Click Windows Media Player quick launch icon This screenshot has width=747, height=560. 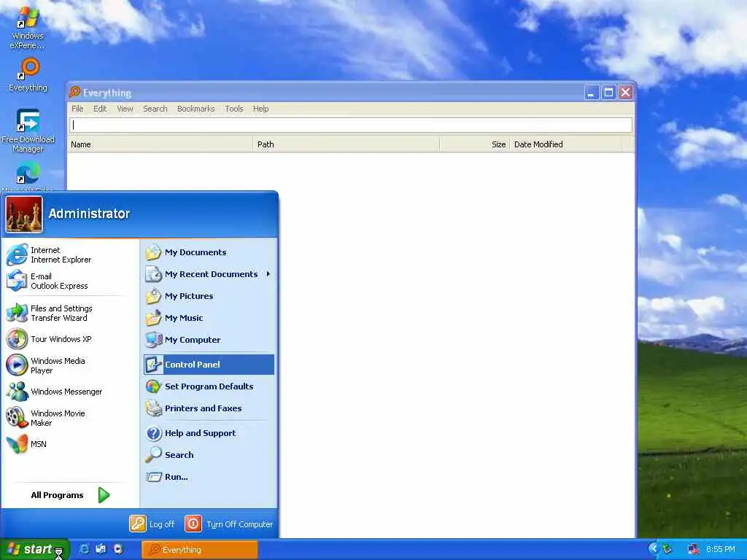(118, 549)
